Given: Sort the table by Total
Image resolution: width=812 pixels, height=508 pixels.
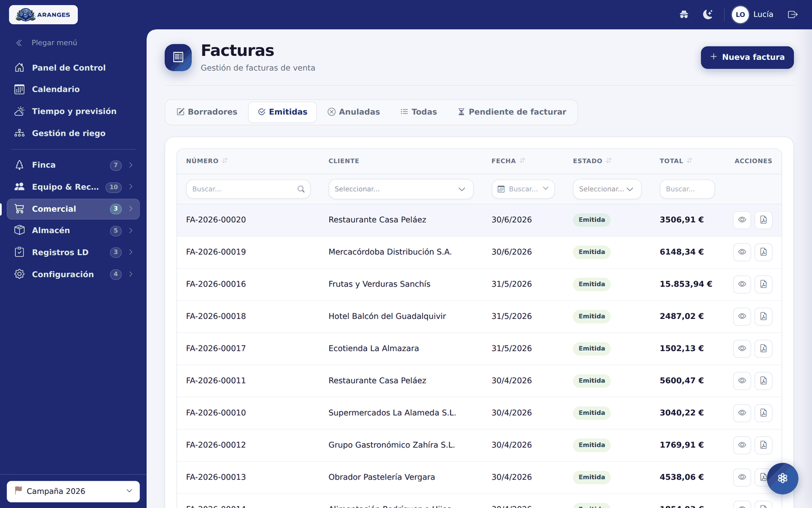Looking at the screenshot, I should click(690, 161).
